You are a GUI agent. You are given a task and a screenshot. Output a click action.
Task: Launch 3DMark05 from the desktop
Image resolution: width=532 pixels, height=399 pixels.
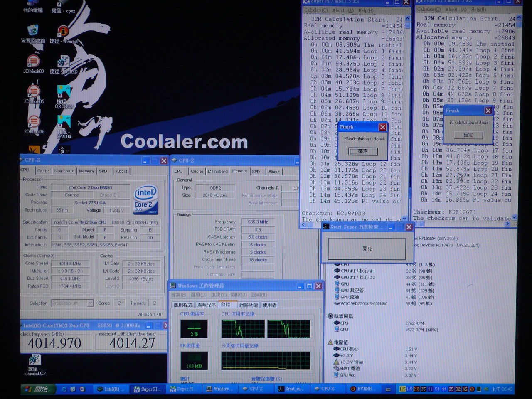(x=34, y=94)
